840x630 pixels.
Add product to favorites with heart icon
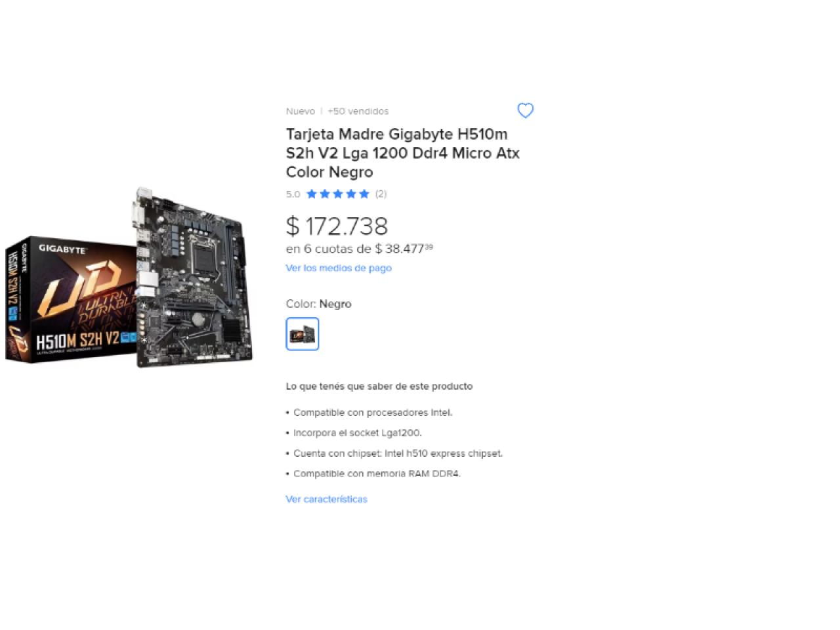[525, 110]
